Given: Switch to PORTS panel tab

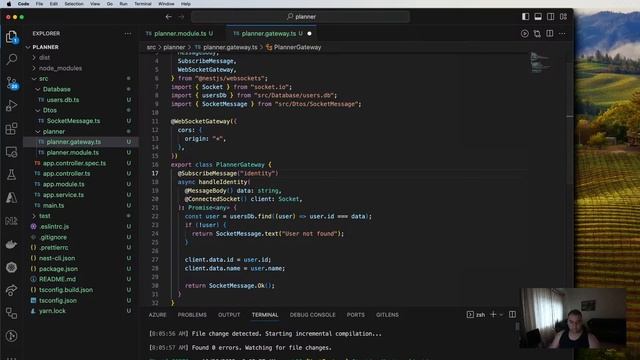Looking at the screenshot, I should pos(356,315).
